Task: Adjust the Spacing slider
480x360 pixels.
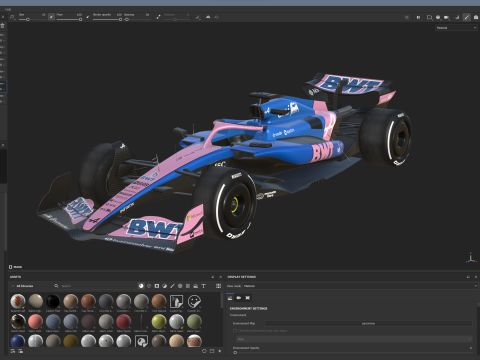Action: (137, 20)
